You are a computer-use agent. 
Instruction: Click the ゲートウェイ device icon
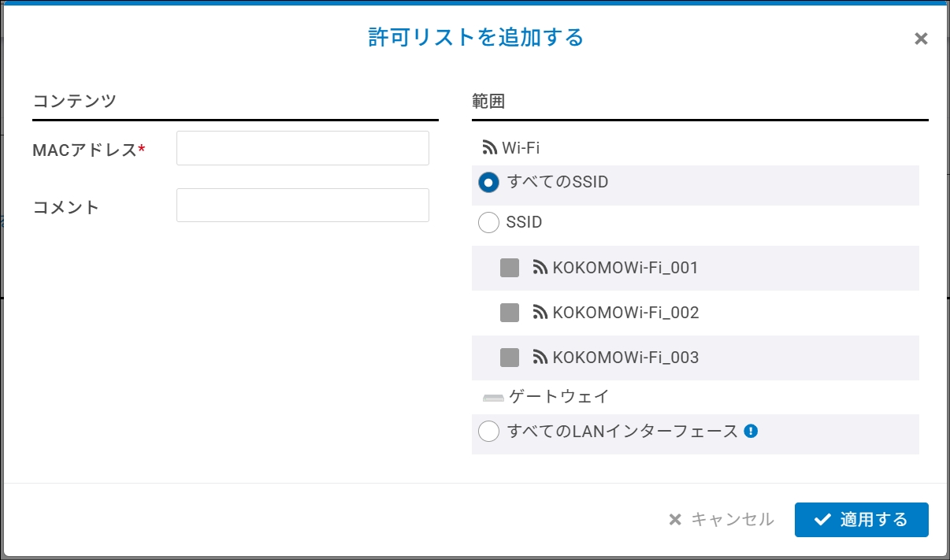pyautogui.click(x=493, y=398)
